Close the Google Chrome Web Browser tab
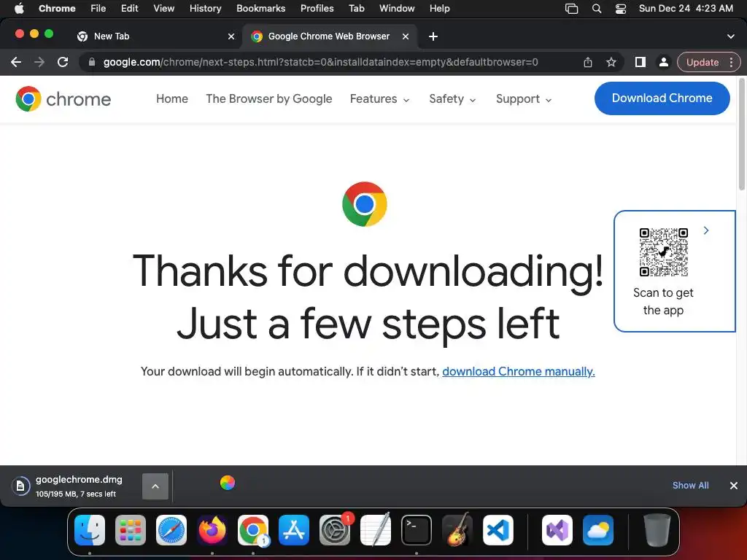 406,36
